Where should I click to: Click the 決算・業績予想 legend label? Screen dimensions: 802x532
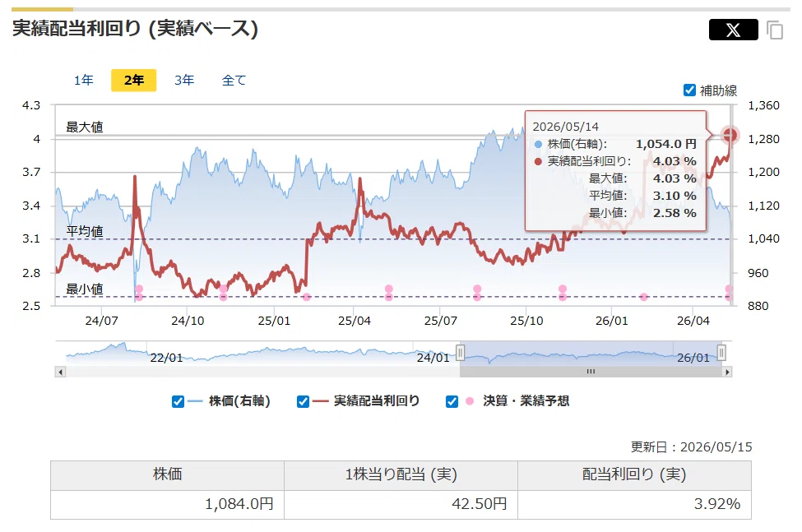526,401
